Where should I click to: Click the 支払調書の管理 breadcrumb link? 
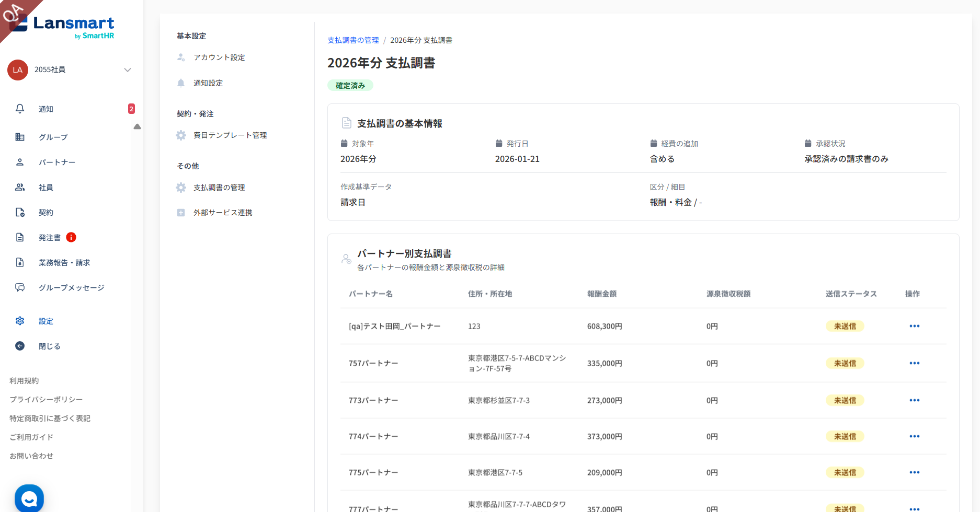[x=353, y=40]
